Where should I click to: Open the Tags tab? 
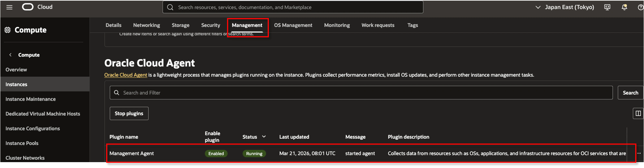[x=412, y=25]
